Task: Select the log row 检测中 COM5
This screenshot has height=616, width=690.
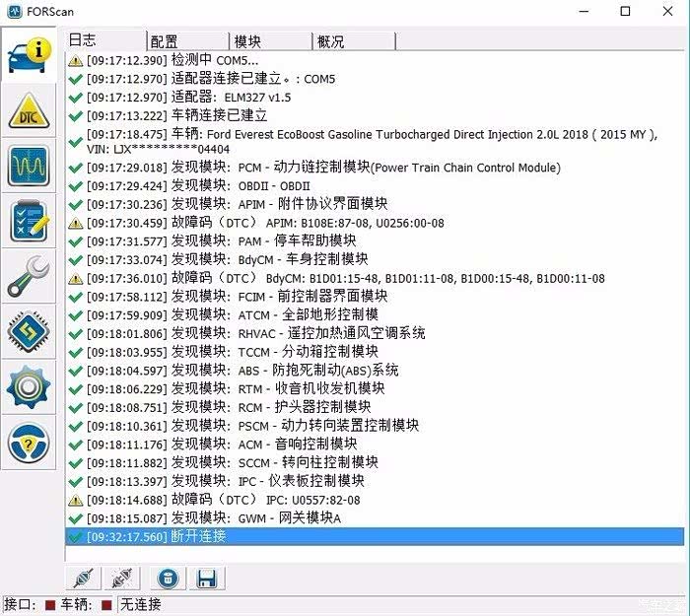Action: coord(375,60)
